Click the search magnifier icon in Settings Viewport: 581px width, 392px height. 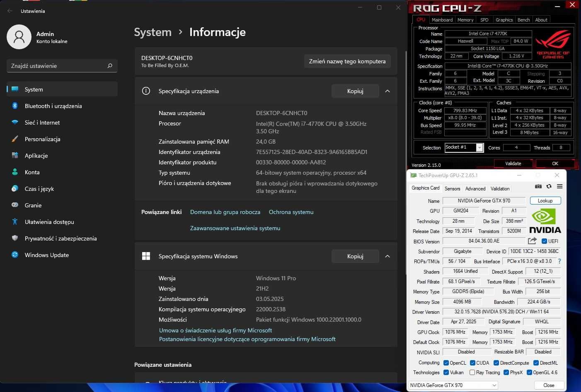click(x=110, y=66)
